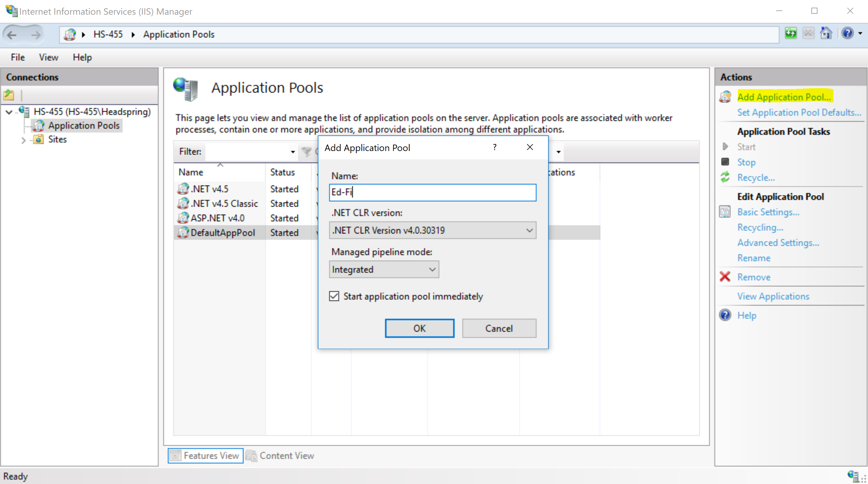868x484 pixels.
Task: Click OK in Add Application Pool dialog
Action: tap(419, 328)
